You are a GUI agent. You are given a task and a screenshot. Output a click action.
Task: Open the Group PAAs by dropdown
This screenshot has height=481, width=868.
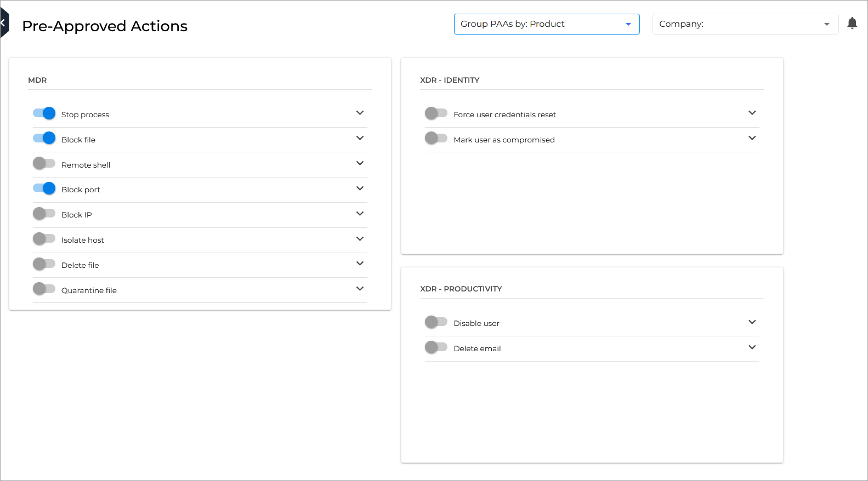pos(547,24)
